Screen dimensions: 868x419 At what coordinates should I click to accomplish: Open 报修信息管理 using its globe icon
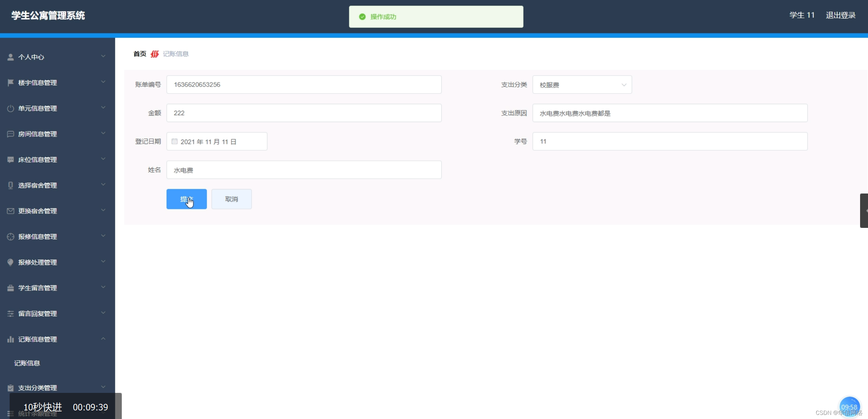coord(10,236)
